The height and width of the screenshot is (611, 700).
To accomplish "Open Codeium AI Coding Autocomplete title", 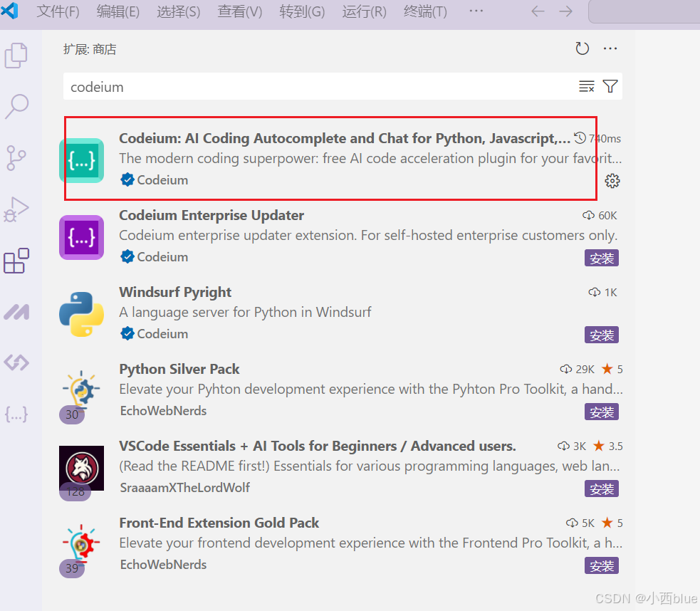I will (345, 138).
